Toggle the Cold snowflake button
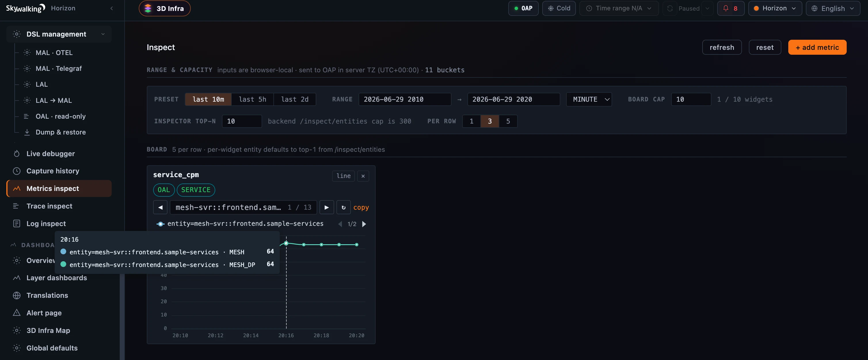868x360 pixels. (559, 8)
